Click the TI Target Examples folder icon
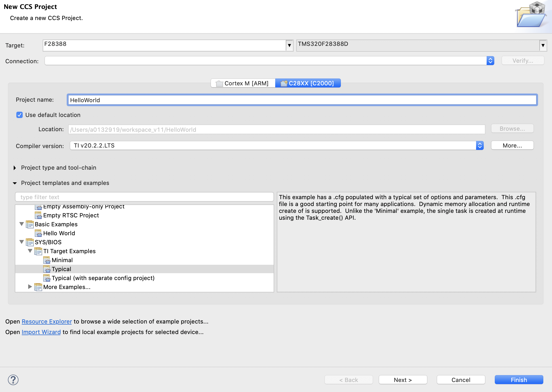This screenshot has width=552, height=392. (38, 251)
